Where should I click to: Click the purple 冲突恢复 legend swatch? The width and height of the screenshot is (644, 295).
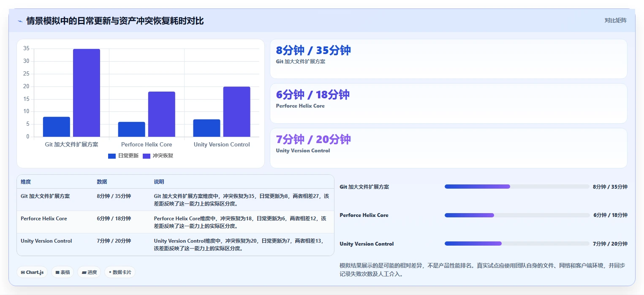(147, 156)
